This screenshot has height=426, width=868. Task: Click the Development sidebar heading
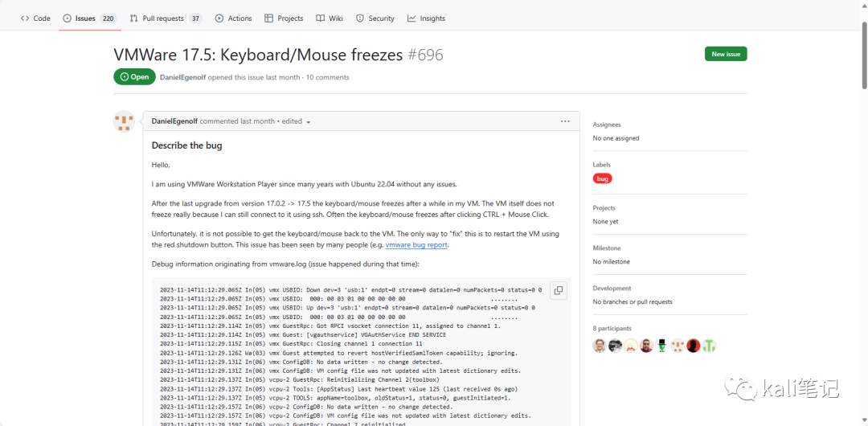612,288
